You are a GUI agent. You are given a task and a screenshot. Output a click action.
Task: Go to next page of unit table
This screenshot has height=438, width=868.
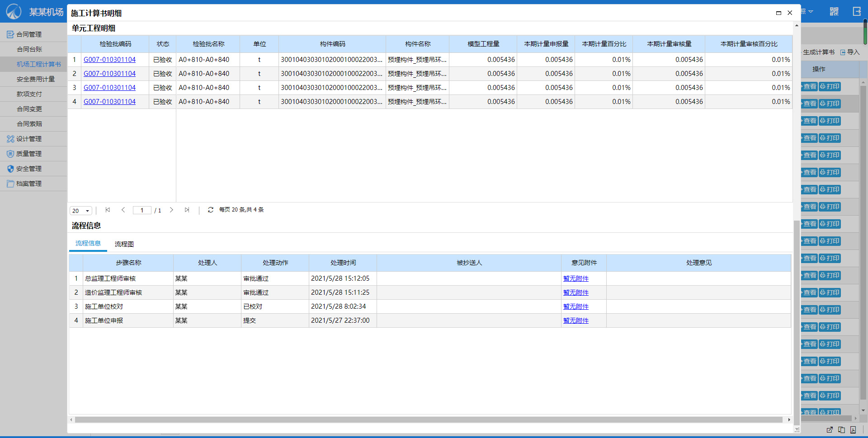pyautogui.click(x=171, y=210)
